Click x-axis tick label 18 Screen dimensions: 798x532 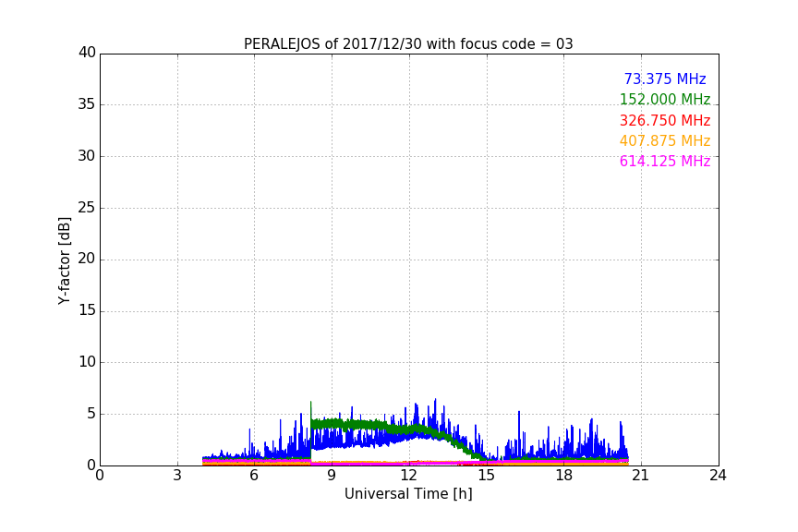point(564,476)
